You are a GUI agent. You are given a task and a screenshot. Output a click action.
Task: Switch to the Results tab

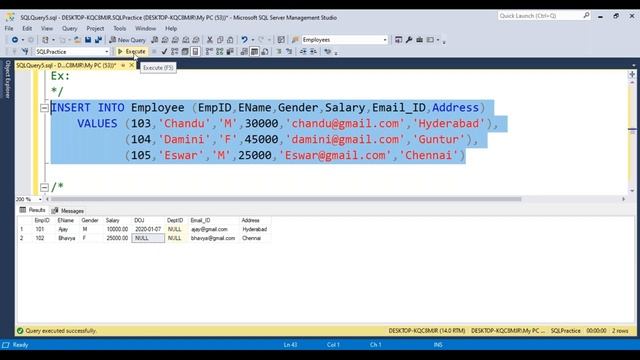[x=32, y=210]
